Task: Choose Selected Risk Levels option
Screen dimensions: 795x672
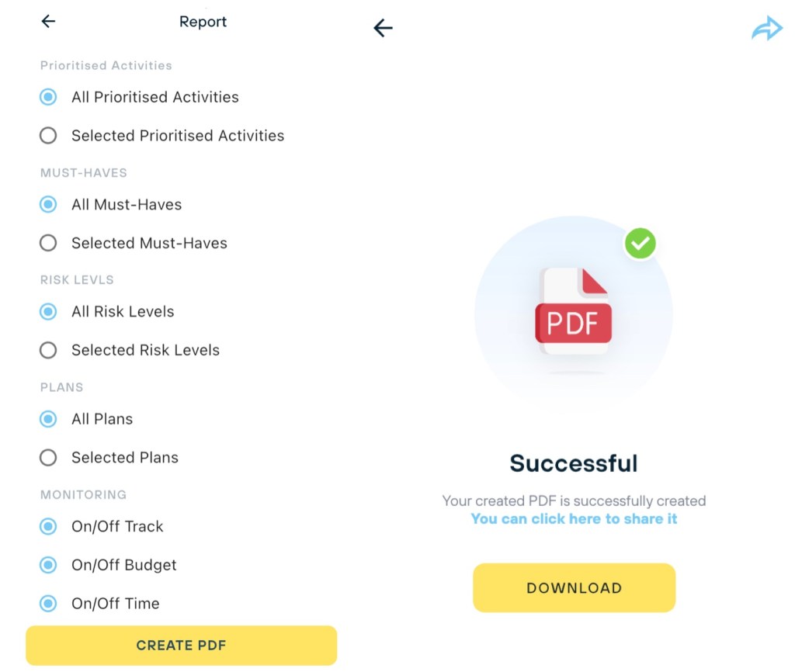Action: 48,350
